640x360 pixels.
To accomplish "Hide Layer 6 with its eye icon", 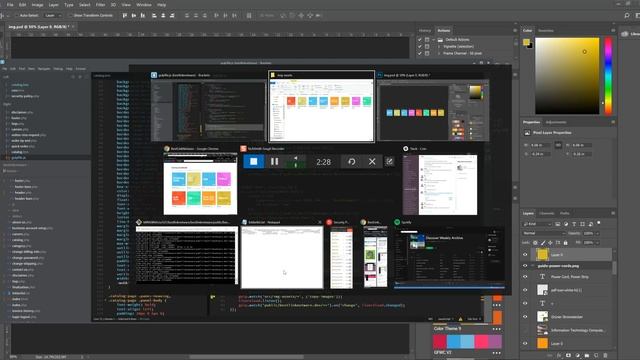I will (525, 255).
